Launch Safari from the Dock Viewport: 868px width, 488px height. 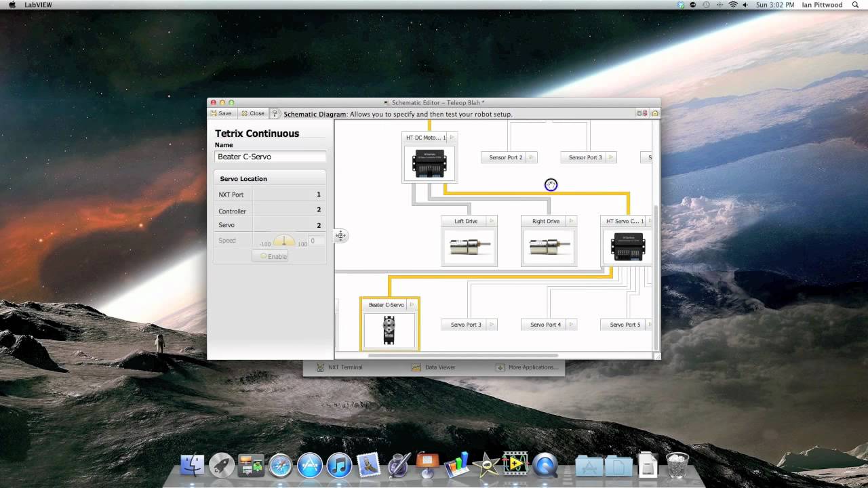tap(280, 466)
